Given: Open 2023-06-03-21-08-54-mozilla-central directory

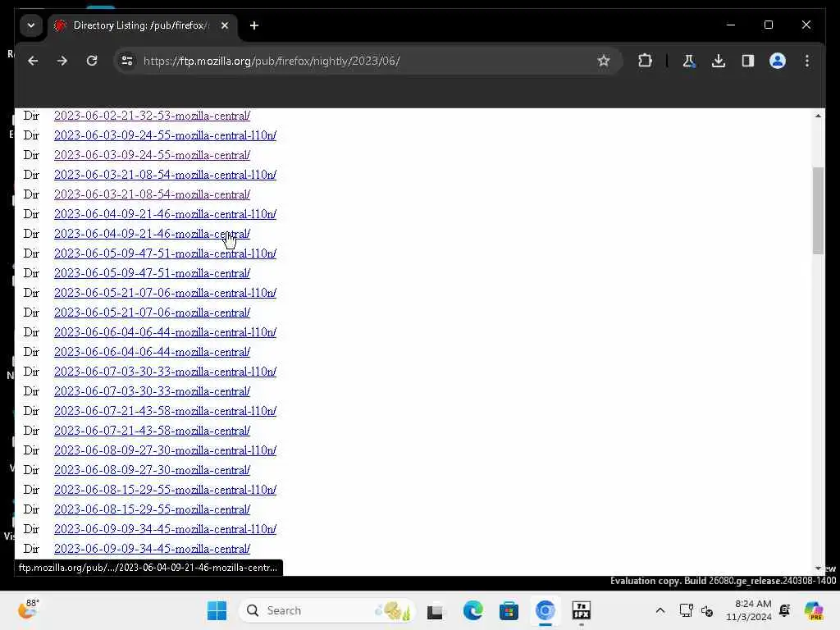Looking at the screenshot, I should (x=152, y=194).
